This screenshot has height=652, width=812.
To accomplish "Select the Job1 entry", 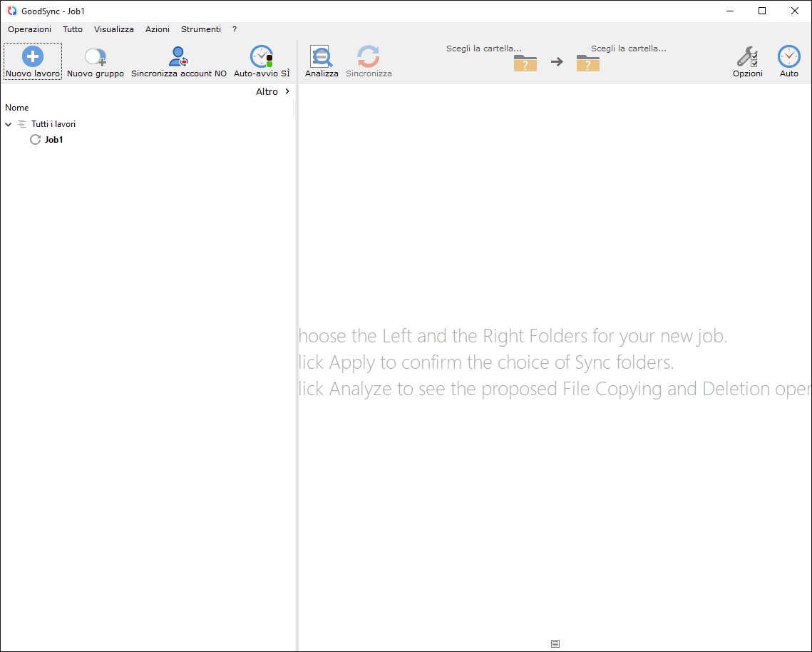I will [x=54, y=139].
